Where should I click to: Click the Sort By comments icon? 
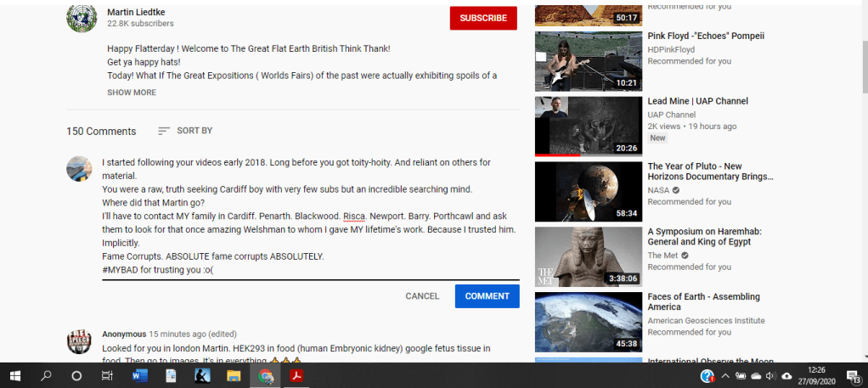(164, 131)
